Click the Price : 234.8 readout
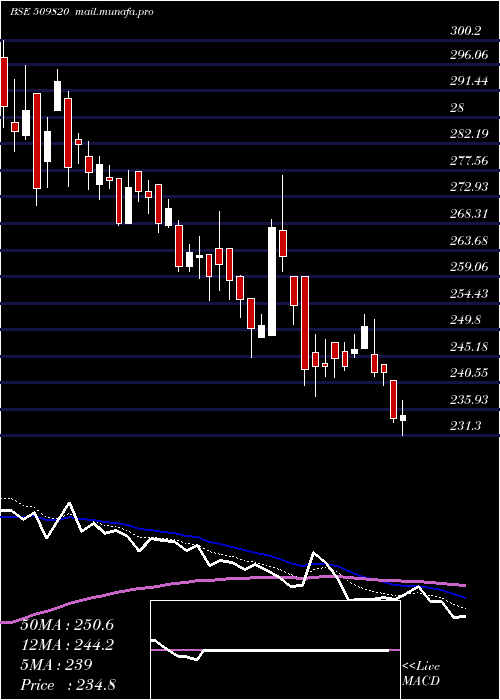Viewport: 500px width, 700px height. 68,684
